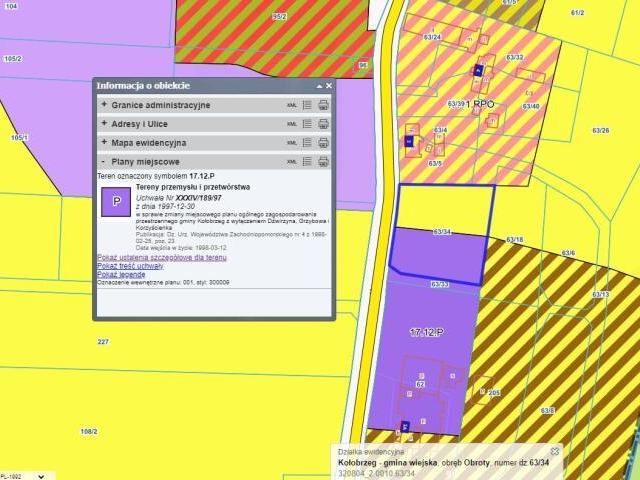This screenshot has height=480, width=640.
Task: Click 'Pokaż legendę' link
Action: pyautogui.click(x=121, y=274)
